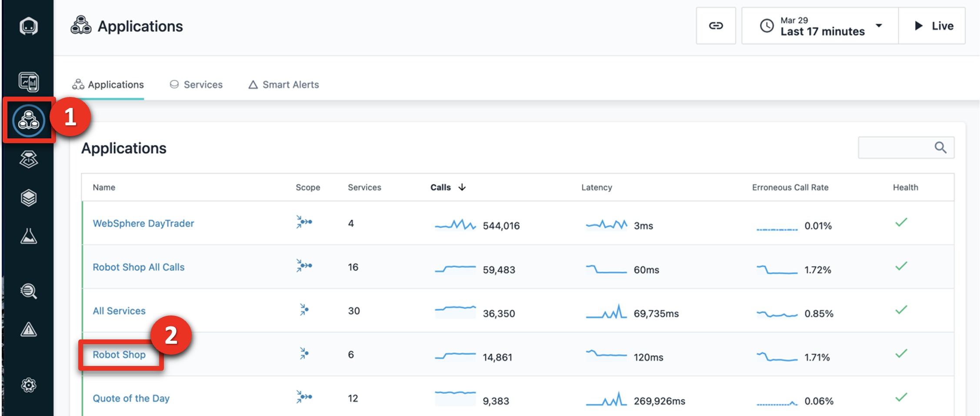Open the Quote of the Day application
Screen dimensions: 980x416
point(131,398)
